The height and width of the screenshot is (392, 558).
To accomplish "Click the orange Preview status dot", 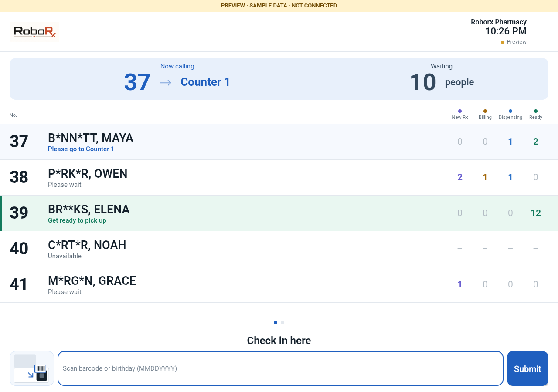I will (x=503, y=42).
